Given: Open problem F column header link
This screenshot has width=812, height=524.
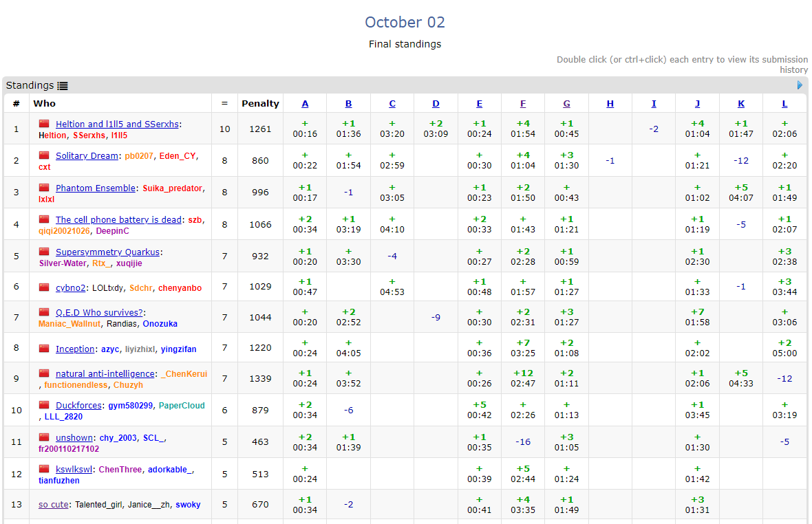Looking at the screenshot, I should (x=523, y=104).
